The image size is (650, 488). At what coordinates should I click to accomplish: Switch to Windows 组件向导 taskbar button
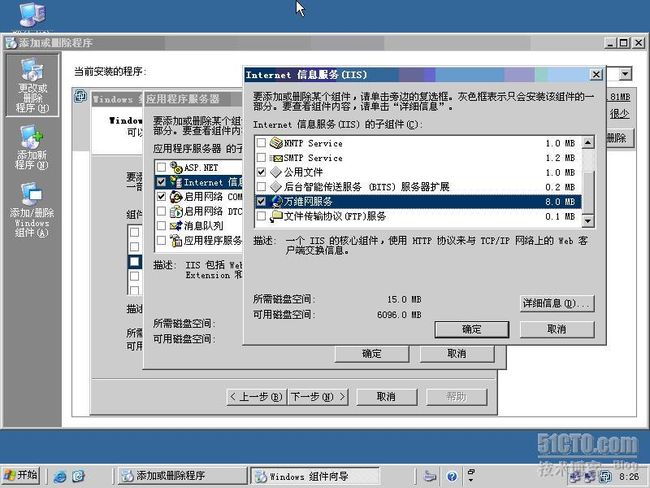315,476
